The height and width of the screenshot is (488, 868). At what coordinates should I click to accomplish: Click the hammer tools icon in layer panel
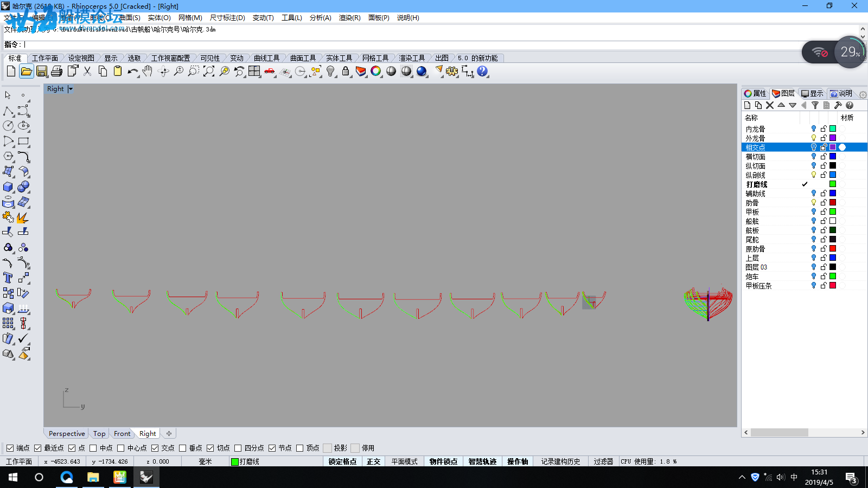[838, 105]
